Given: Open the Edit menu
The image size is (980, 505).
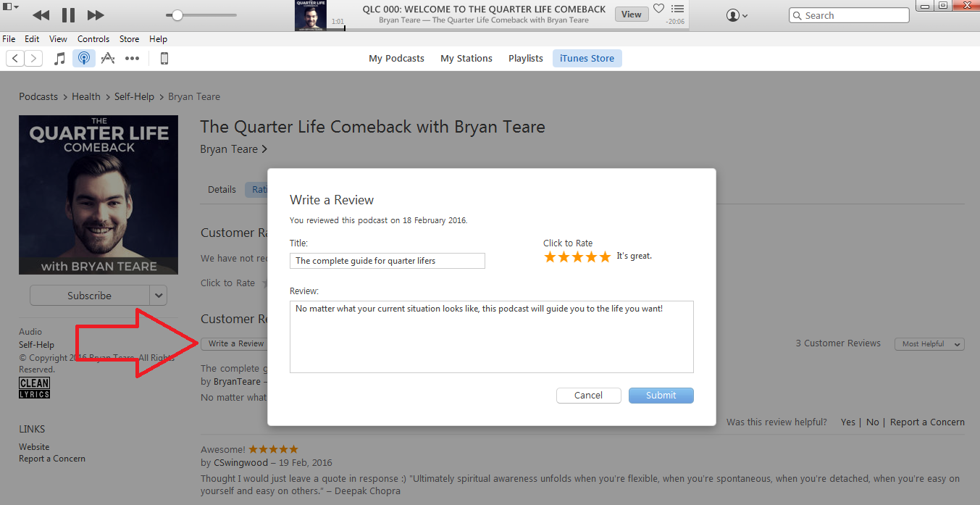Looking at the screenshot, I should [x=32, y=39].
